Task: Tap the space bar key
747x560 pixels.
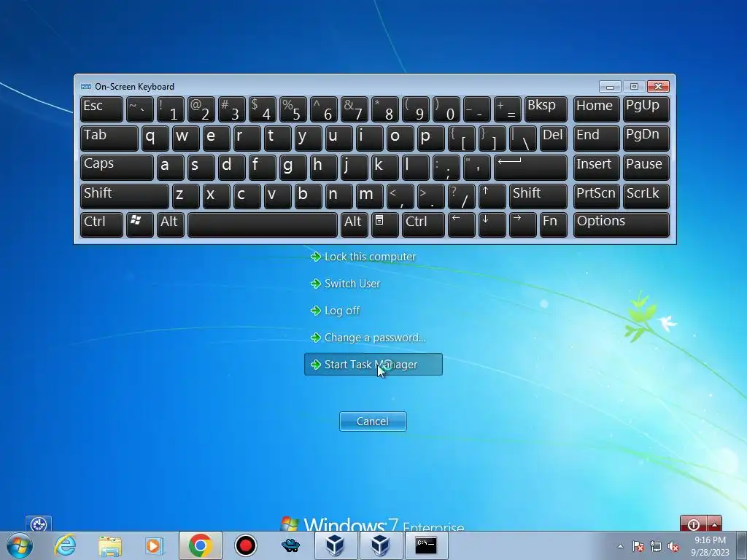Action: coord(263,225)
